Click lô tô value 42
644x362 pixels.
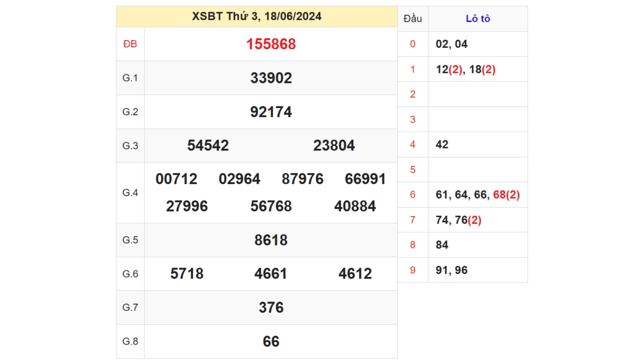(442, 145)
